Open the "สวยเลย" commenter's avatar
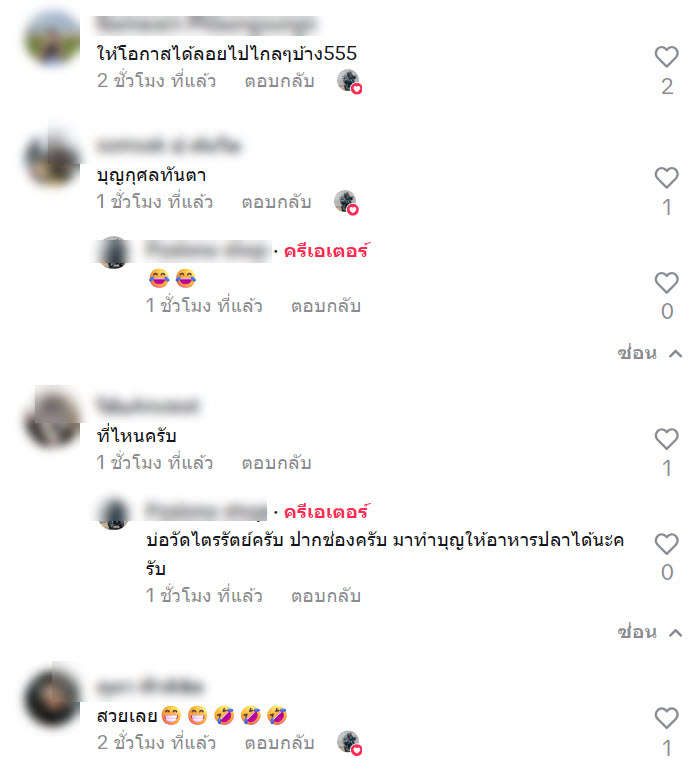Viewport: 695px width, 771px height. pos(53,697)
